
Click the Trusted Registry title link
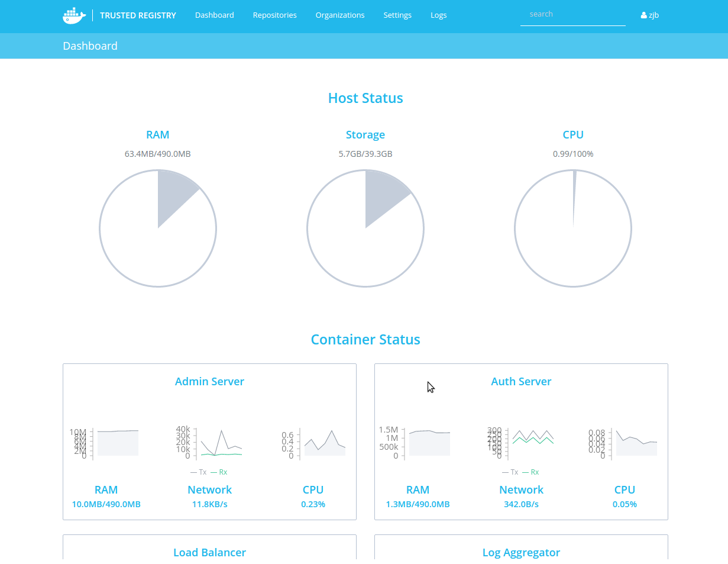coord(138,15)
